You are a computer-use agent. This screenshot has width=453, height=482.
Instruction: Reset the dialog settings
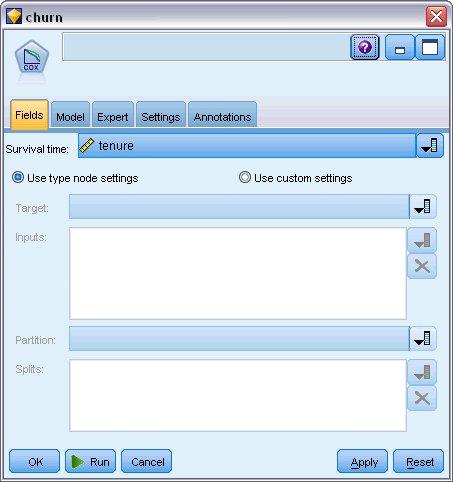[419, 461]
